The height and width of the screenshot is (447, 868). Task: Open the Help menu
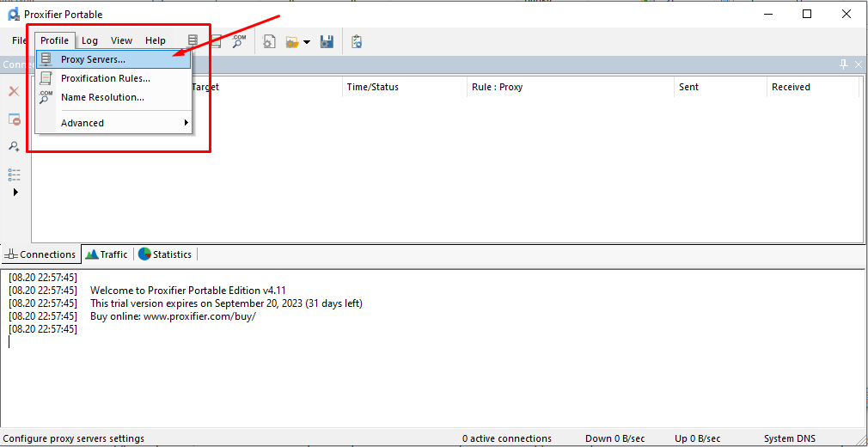pyautogui.click(x=156, y=40)
